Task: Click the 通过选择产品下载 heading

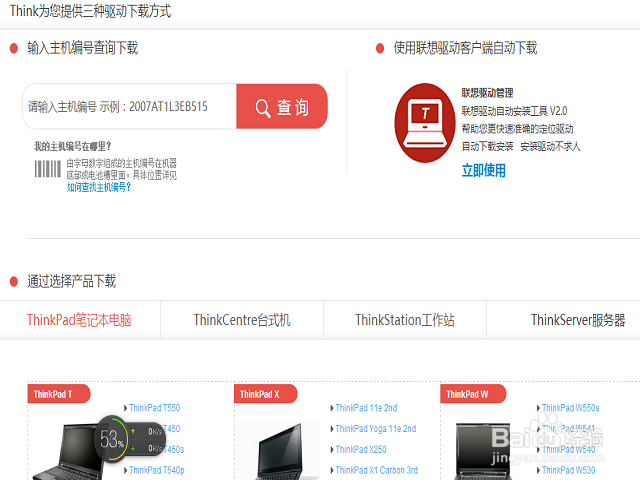Action: tap(71, 281)
